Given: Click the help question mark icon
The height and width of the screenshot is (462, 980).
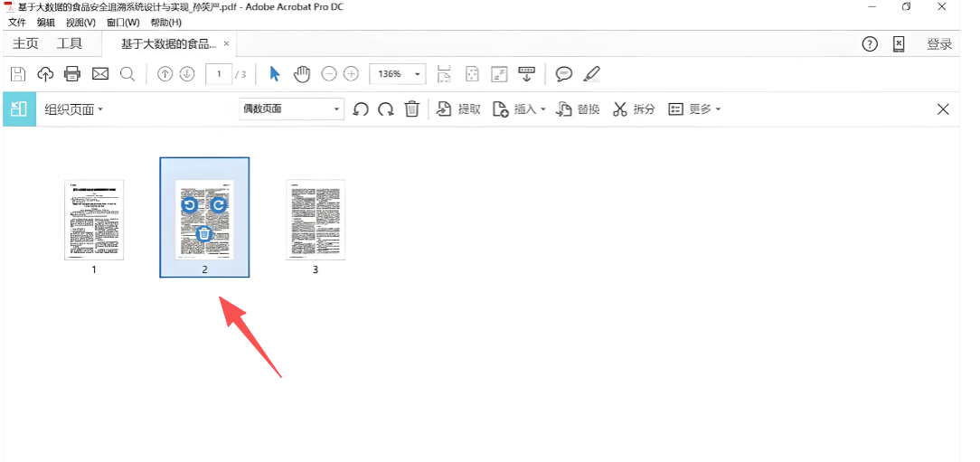Looking at the screenshot, I should (x=870, y=43).
